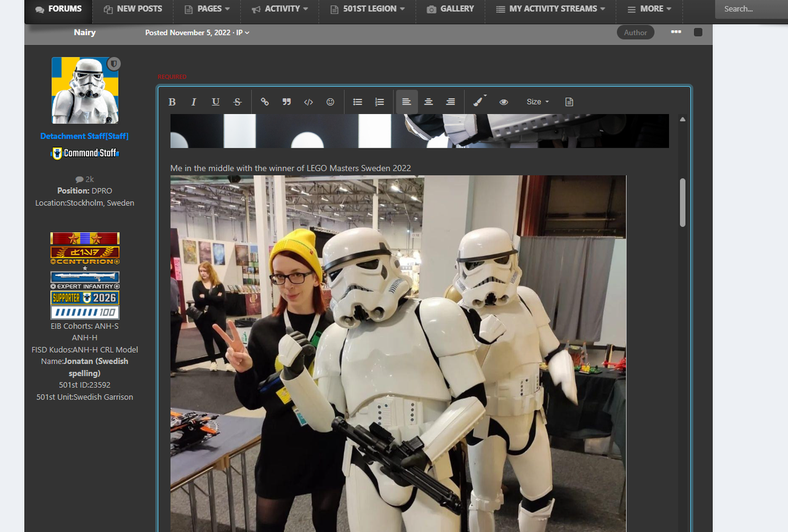Image resolution: width=788 pixels, height=532 pixels.
Task: Insert a bulleted list
Action: [x=358, y=102]
